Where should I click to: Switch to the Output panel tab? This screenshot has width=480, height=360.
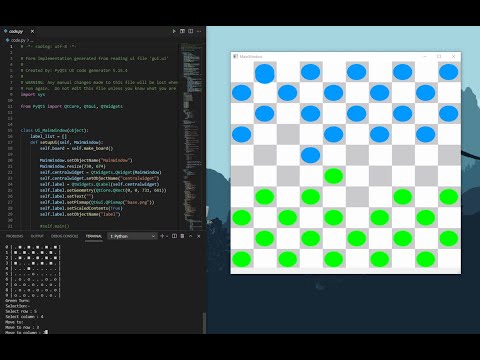37,236
